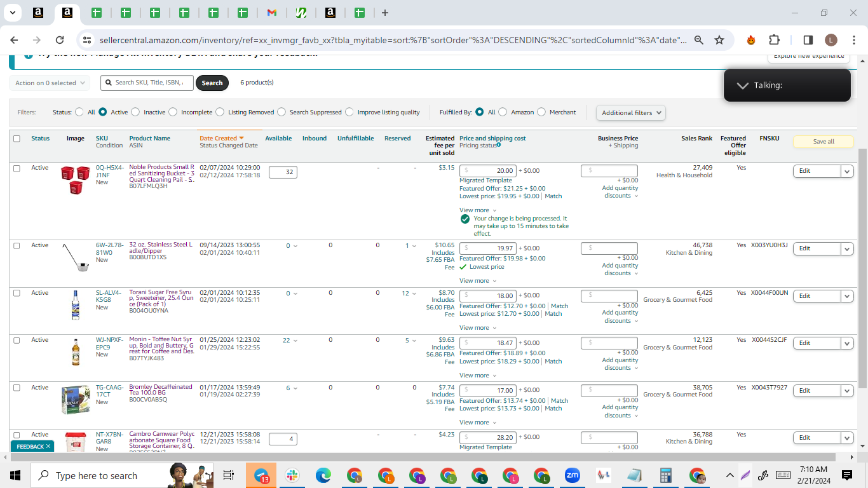Open Zoom from the taskbar
The width and height of the screenshot is (868, 488).
(x=573, y=475)
